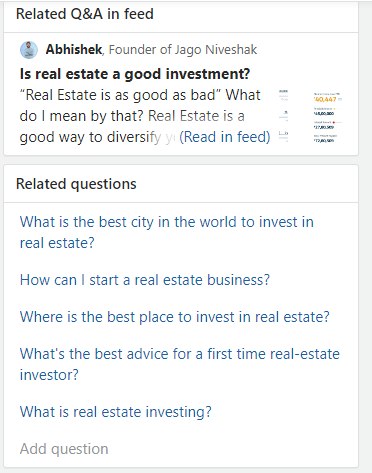This screenshot has width=372, height=473.
Task: Open the answer's EMI calculator thumbnail
Action: tap(311, 116)
